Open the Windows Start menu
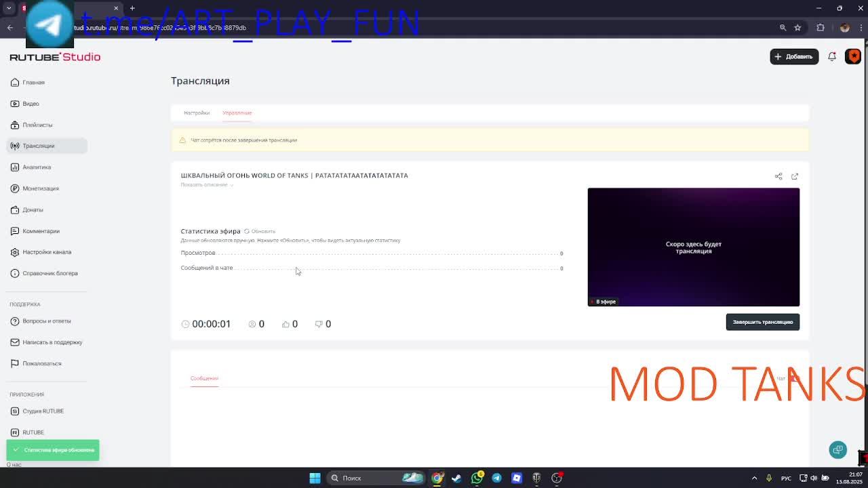Screen dimensions: 868x488 [x=315, y=478]
